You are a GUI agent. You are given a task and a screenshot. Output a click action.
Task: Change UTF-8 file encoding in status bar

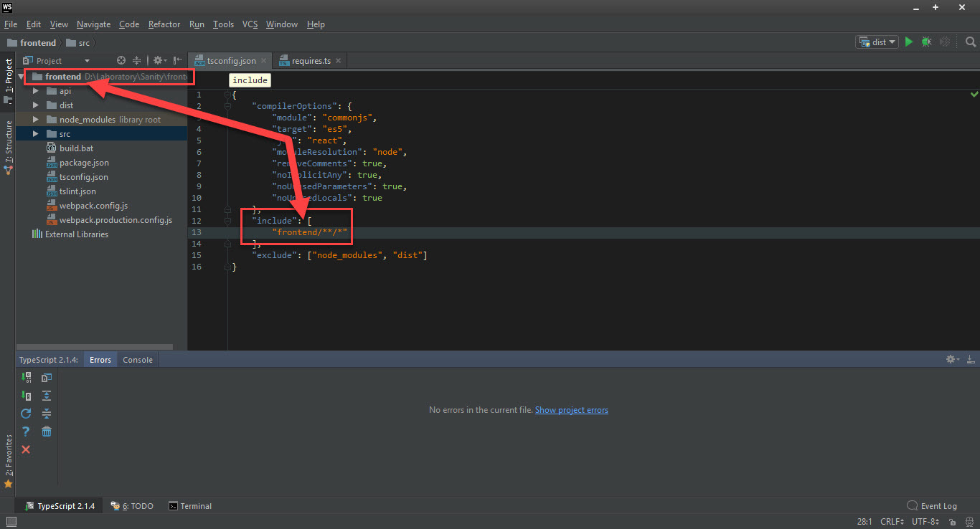point(925,522)
